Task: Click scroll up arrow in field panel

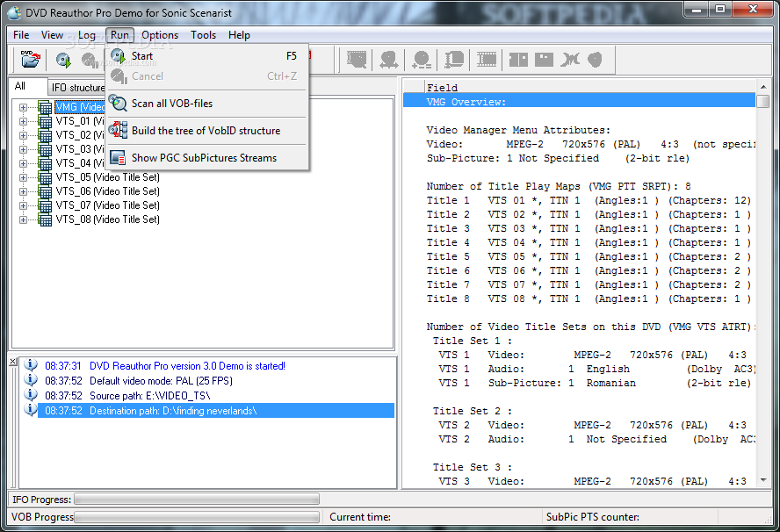Action: [763, 87]
